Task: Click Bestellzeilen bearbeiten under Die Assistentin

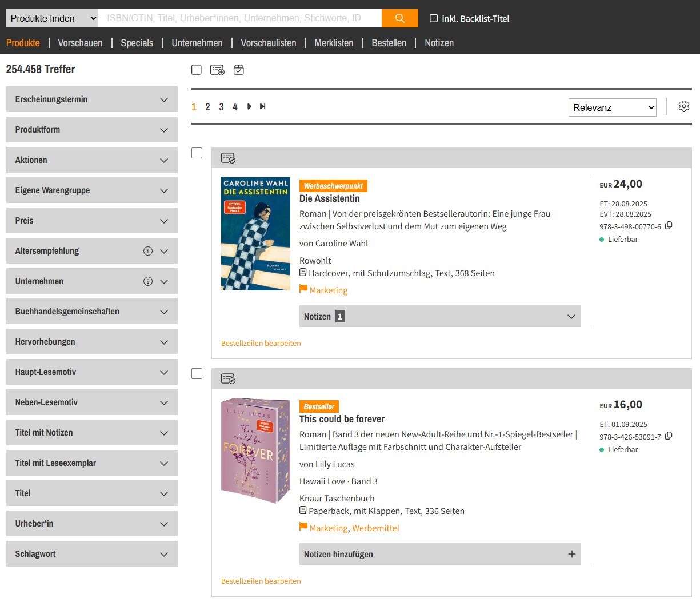Action: click(x=261, y=343)
